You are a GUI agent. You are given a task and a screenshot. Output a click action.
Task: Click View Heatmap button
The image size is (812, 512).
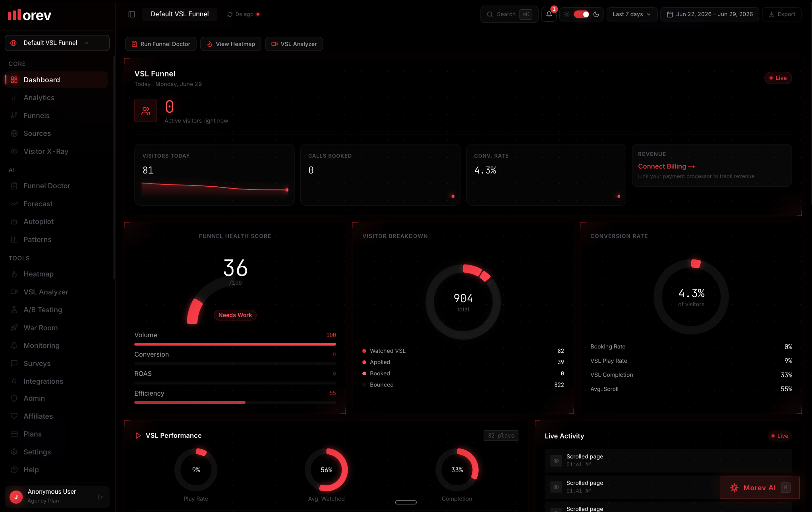coord(230,44)
